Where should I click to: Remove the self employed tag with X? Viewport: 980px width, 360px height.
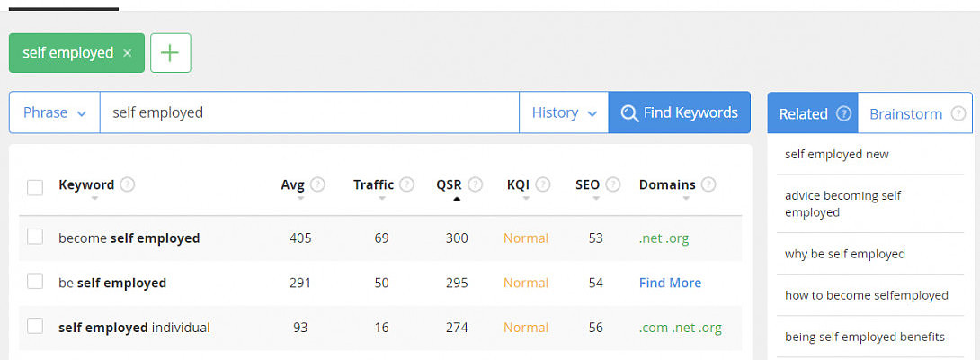[127, 53]
